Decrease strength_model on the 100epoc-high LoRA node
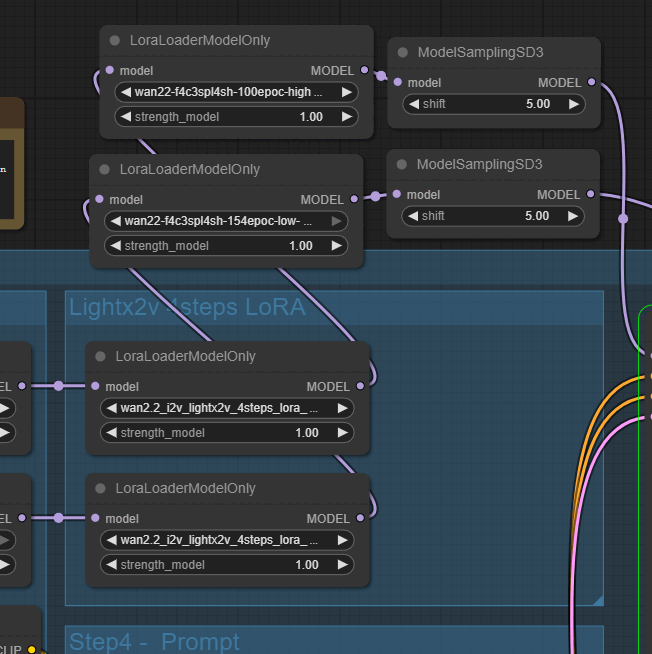 pos(126,117)
